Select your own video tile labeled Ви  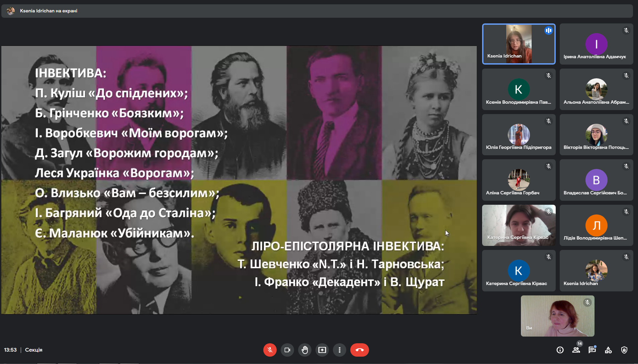pyautogui.click(x=557, y=316)
